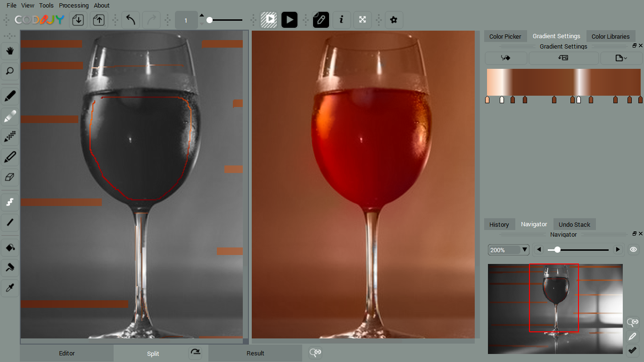The height and width of the screenshot is (362, 644).
Task: Switch to the History tab
Action: 499,224
